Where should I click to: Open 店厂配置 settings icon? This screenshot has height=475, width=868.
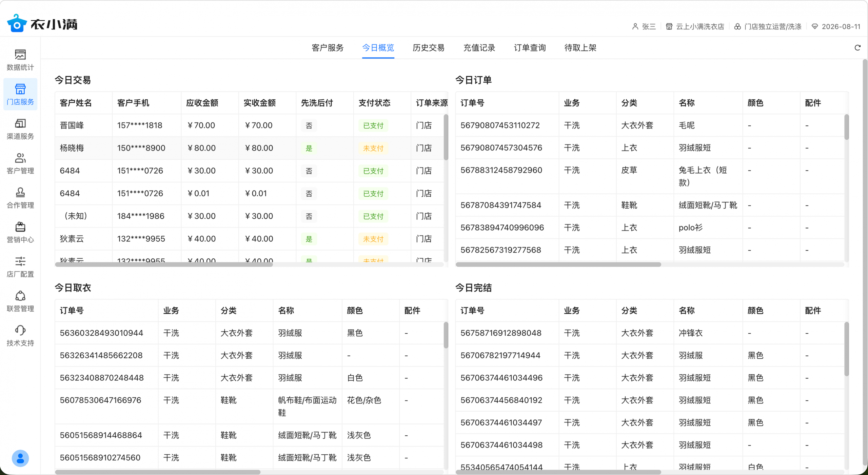[x=20, y=261]
